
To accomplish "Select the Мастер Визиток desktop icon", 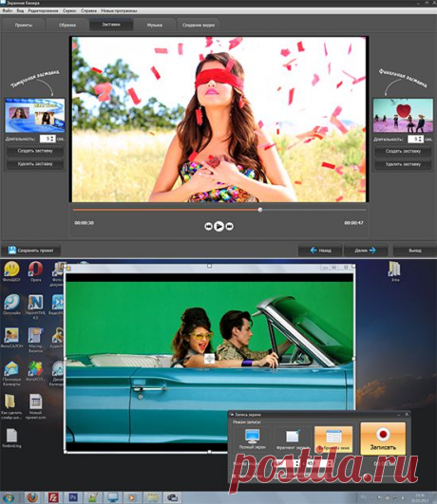I will [x=35, y=340].
